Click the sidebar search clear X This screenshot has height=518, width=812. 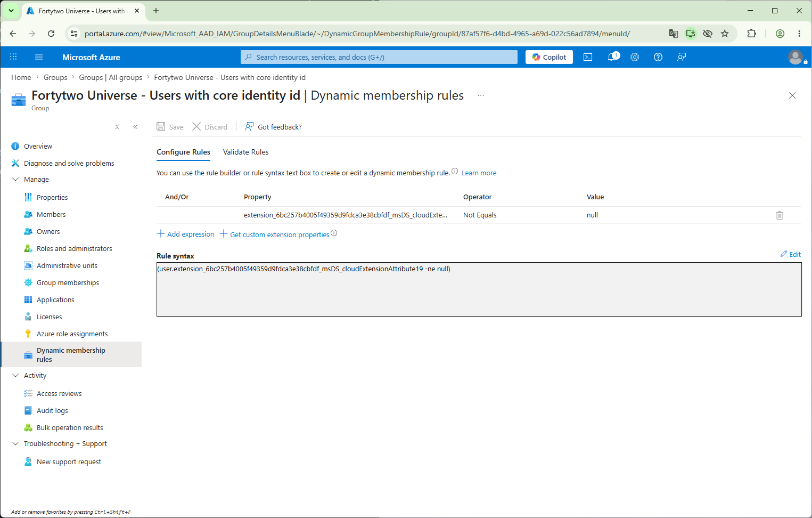click(117, 127)
